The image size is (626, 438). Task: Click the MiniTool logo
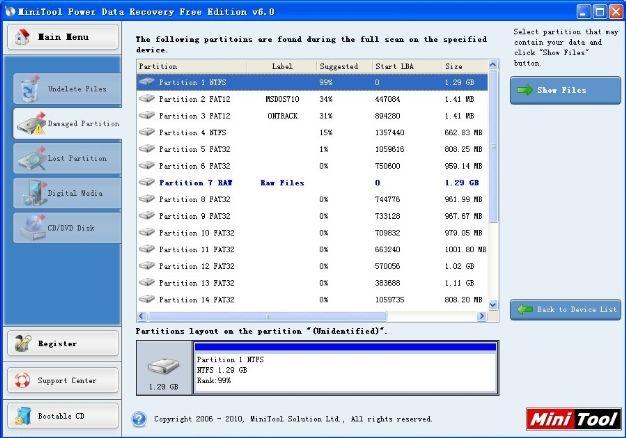(x=574, y=419)
